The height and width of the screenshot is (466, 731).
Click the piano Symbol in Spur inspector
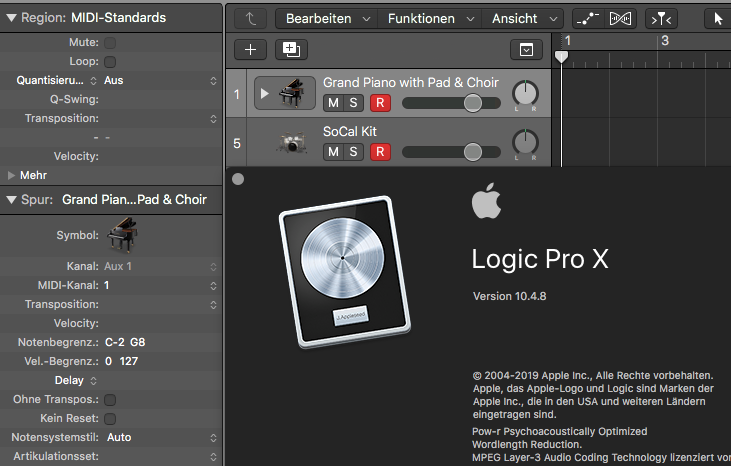[x=122, y=234]
